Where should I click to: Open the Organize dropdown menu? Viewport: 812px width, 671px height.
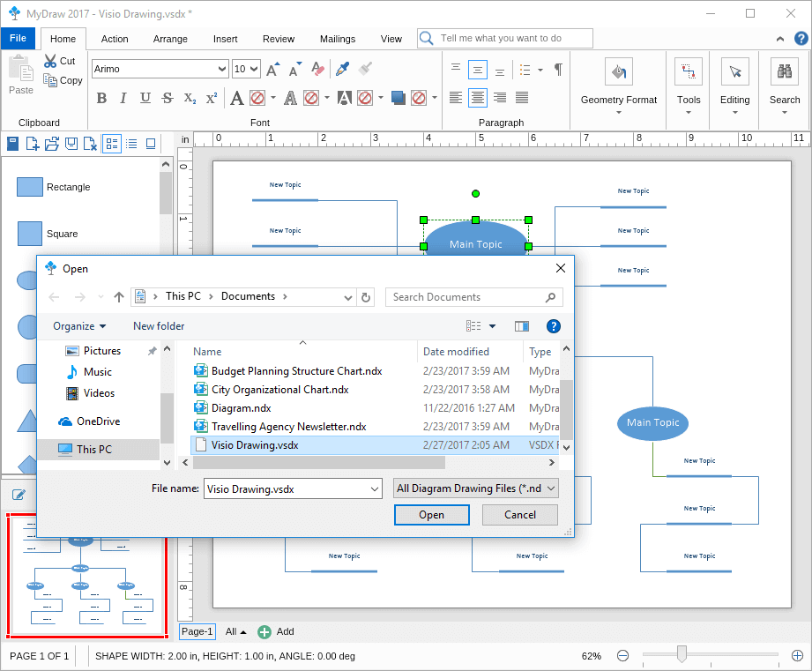(x=79, y=326)
